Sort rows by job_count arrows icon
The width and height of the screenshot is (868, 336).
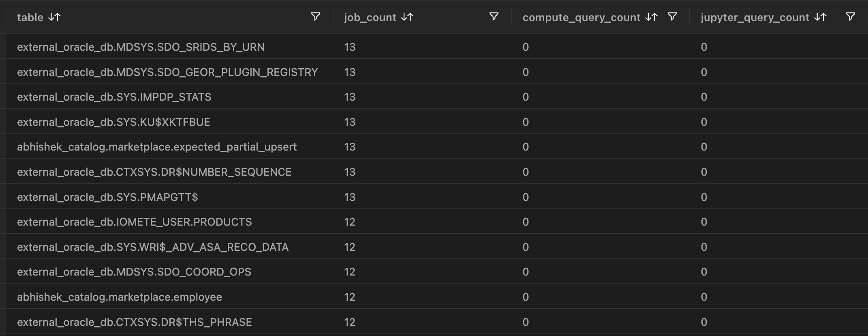coord(407,17)
